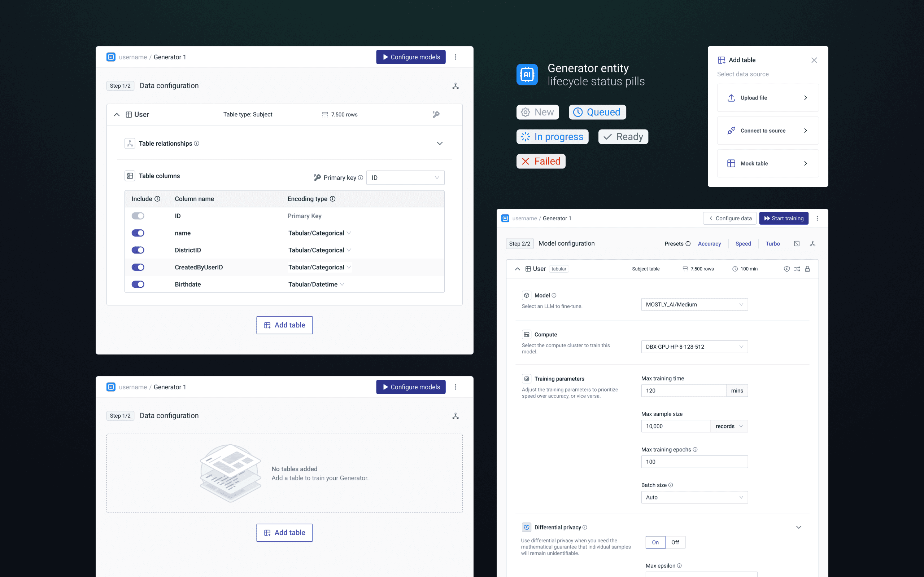Screen dimensions: 924x577
Task: Open the Primary key ID dropdown
Action: (x=405, y=178)
